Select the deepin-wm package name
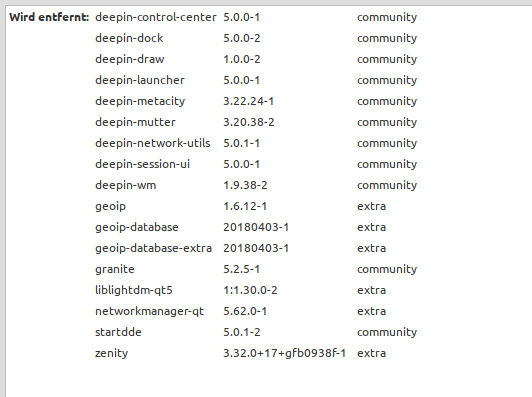The width and height of the screenshot is (532, 397). (x=126, y=185)
